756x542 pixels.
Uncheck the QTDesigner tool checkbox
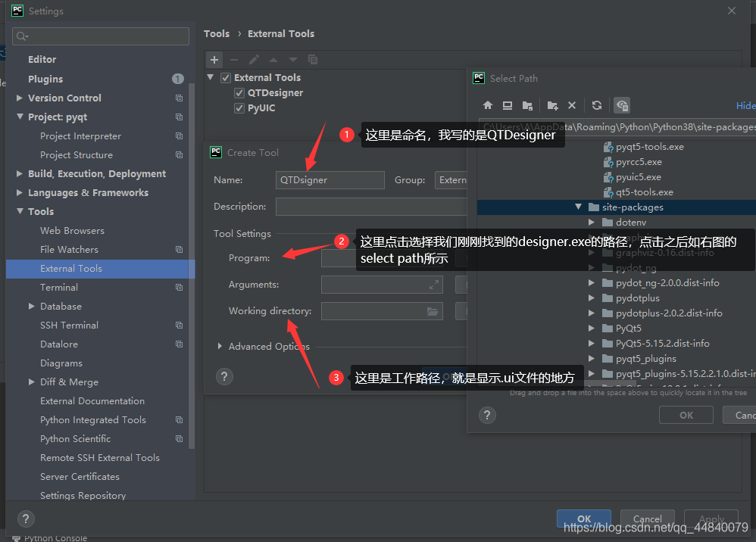tap(239, 93)
